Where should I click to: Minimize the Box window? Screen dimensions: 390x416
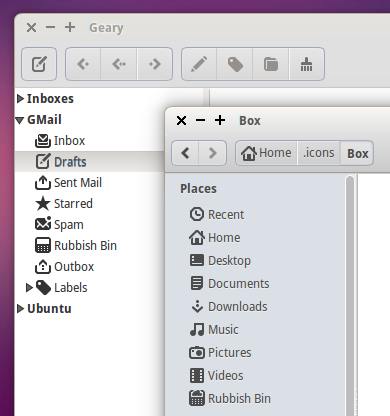click(x=200, y=120)
